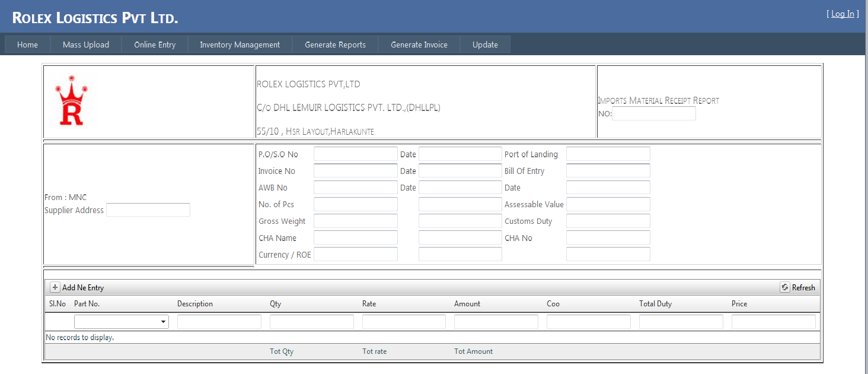Screen dimensions: 868x374
Task: Click the Amount column header
Action: click(x=467, y=303)
